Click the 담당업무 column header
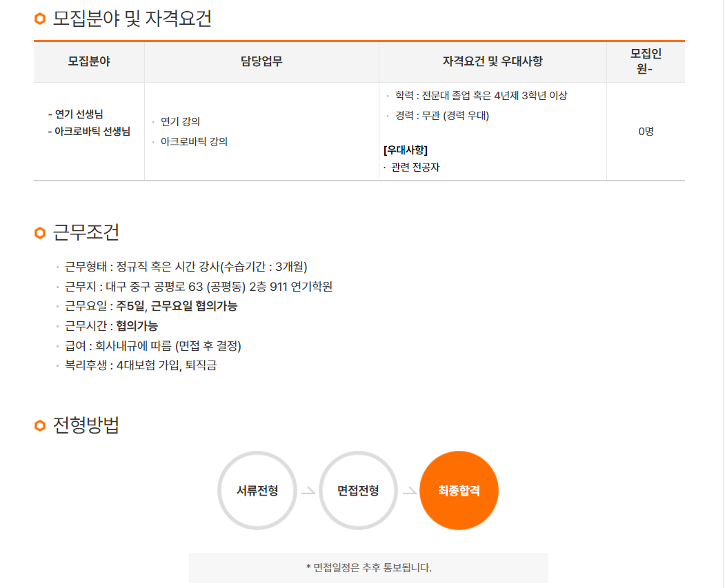 pos(261,62)
